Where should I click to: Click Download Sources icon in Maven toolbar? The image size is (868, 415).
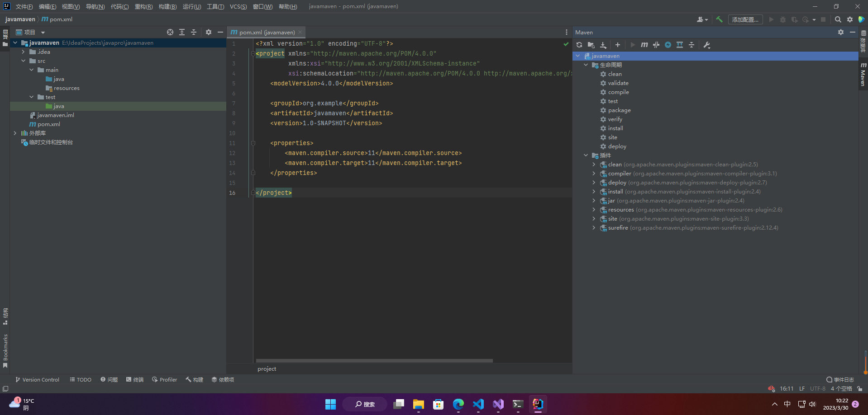click(603, 45)
